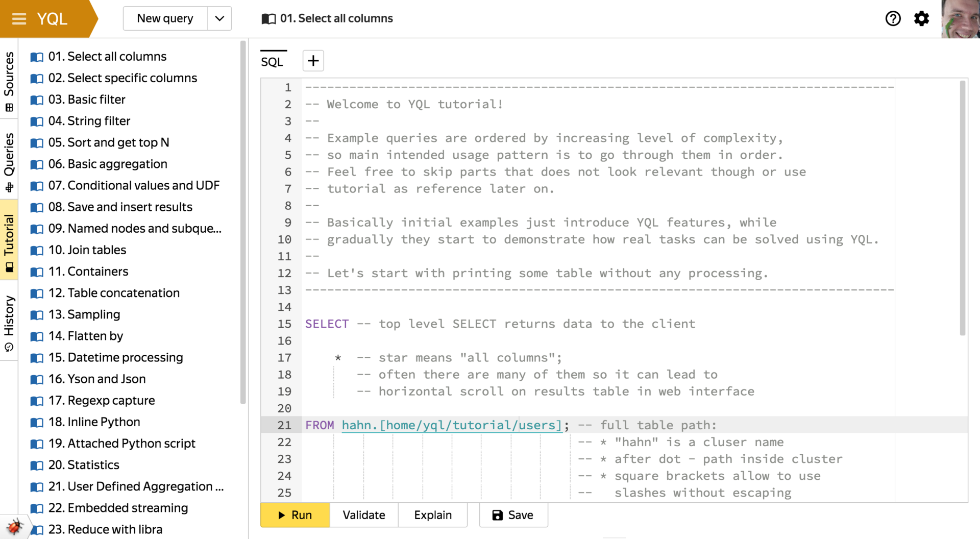980x539 pixels.
Task: Select the SQL editor tab
Action: point(272,62)
